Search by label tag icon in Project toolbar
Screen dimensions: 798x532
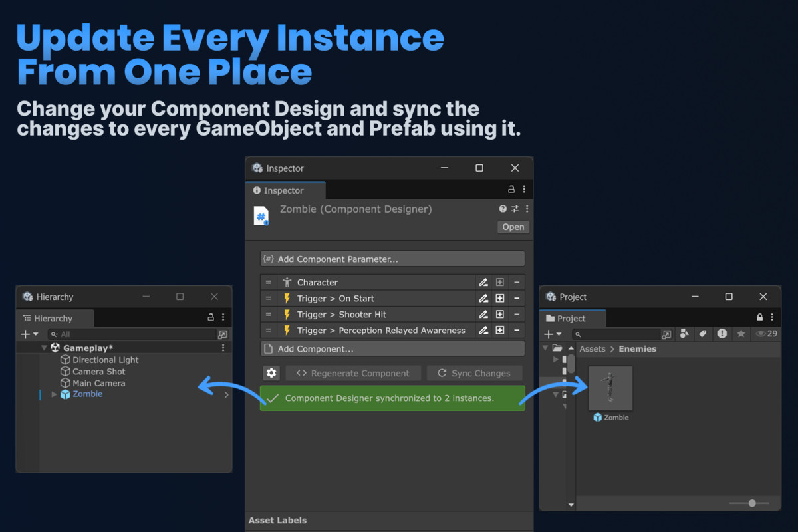click(703, 334)
